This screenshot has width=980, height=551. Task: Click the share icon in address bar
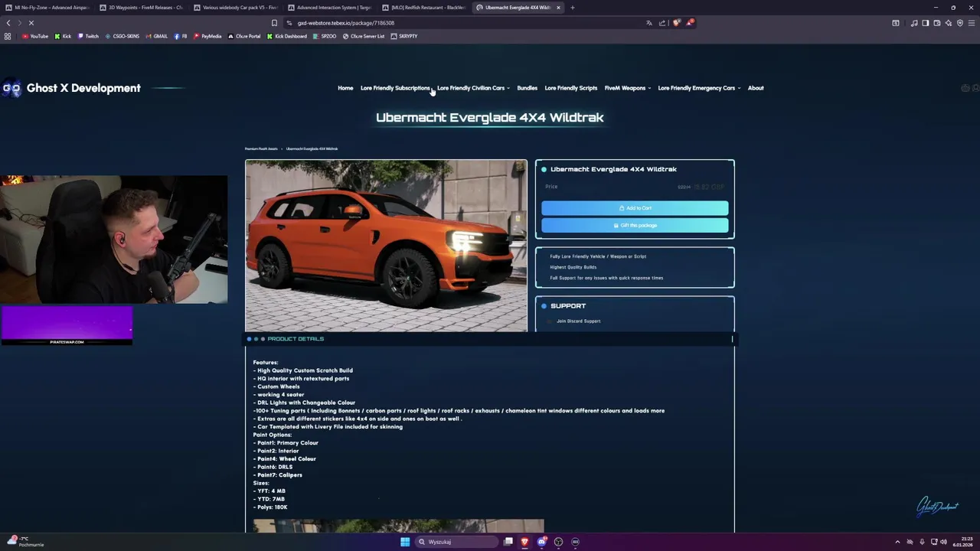tap(662, 23)
